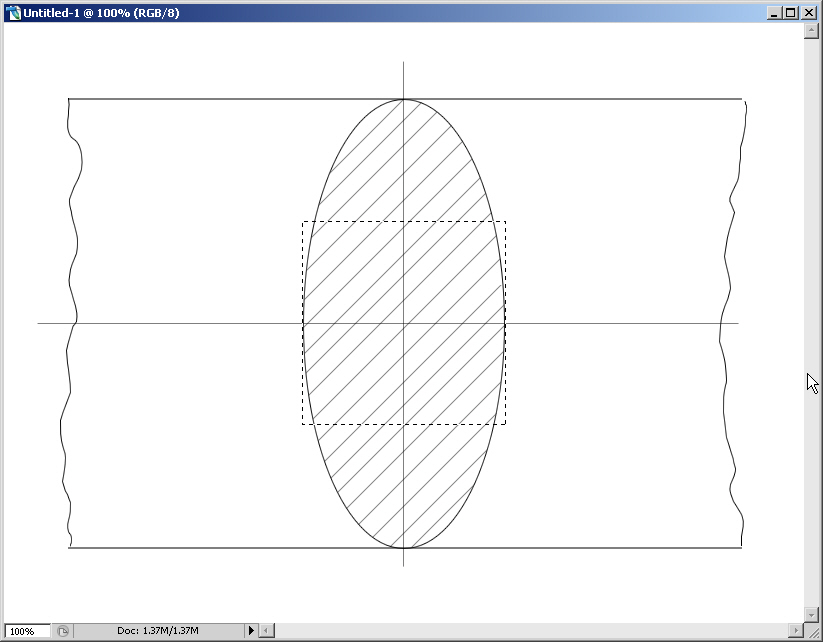
Task: Click the vertical scrollbar down arrow
Action: pos(811,614)
